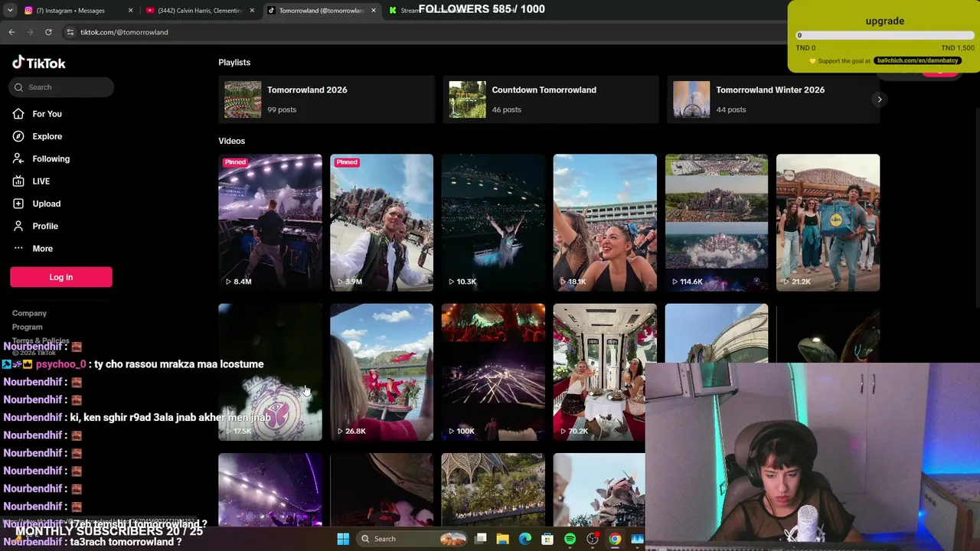This screenshot has width=980, height=551.
Task: Open the For You feed
Action: coord(47,114)
